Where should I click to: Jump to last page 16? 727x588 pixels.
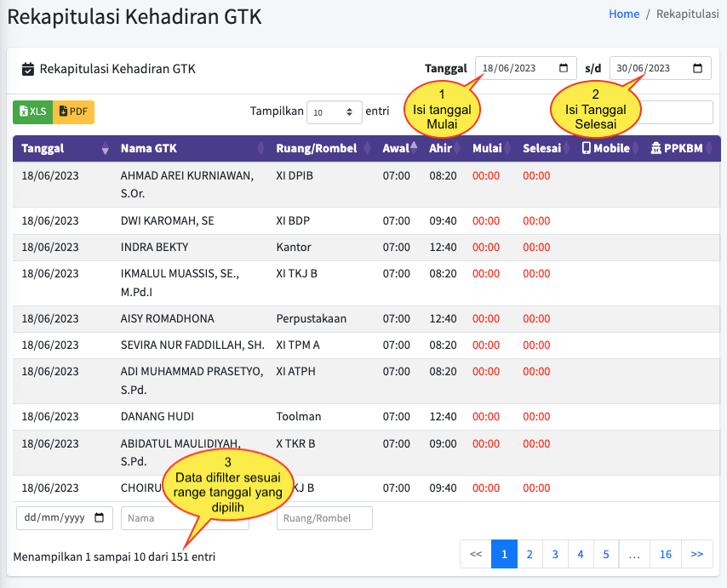click(666, 554)
